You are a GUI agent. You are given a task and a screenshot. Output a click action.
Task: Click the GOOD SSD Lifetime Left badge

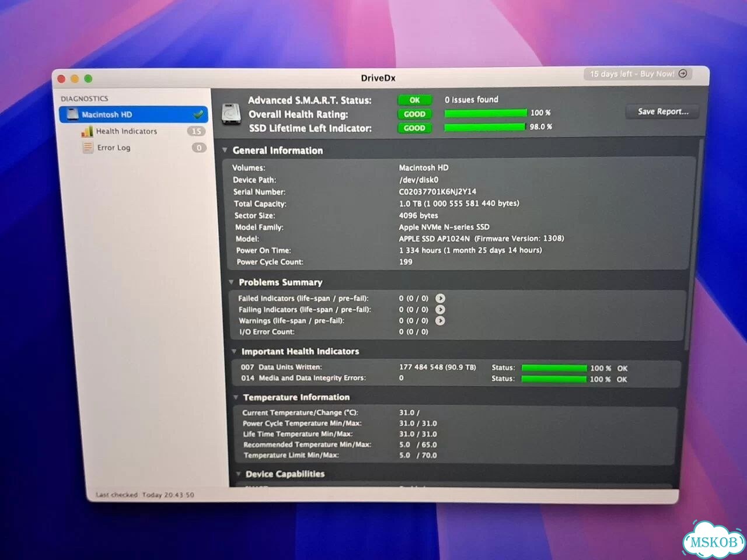point(414,128)
